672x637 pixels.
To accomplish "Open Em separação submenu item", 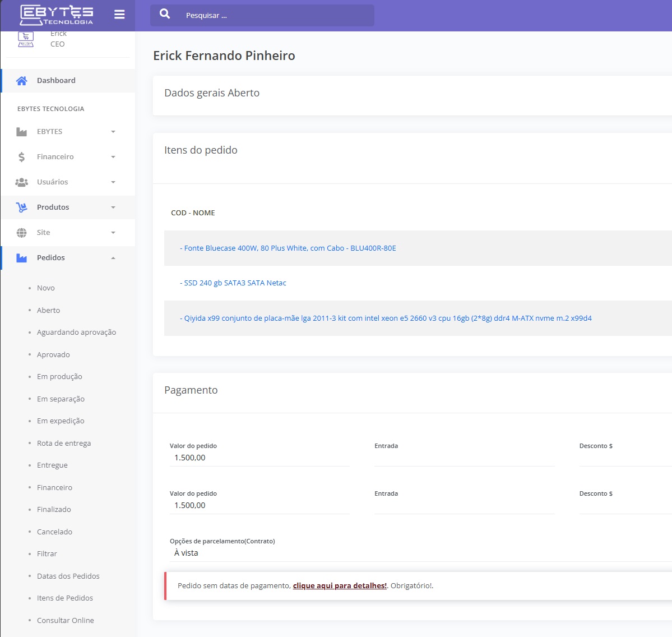I will (61, 399).
